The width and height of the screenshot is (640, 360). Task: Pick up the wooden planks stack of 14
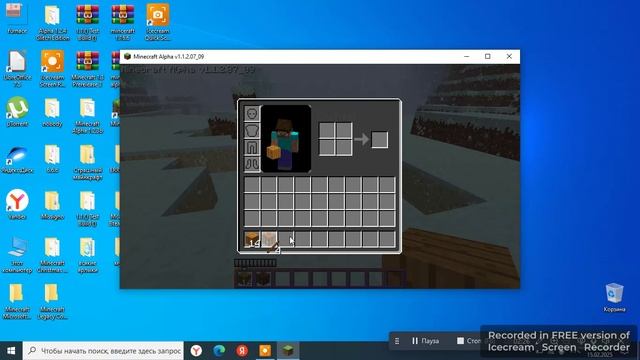[x=252, y=239]
